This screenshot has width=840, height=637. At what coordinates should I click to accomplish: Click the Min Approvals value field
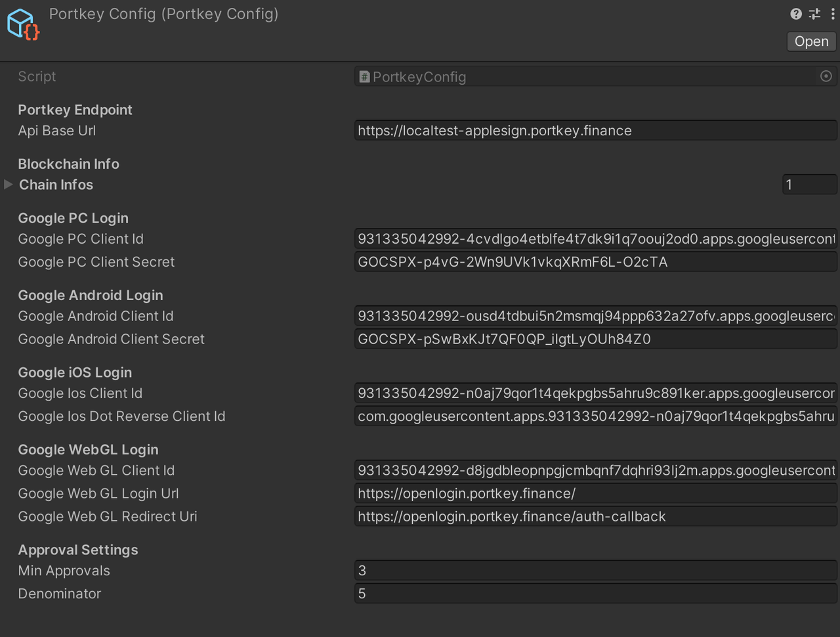pyautogui.click(x=596, y=570)
